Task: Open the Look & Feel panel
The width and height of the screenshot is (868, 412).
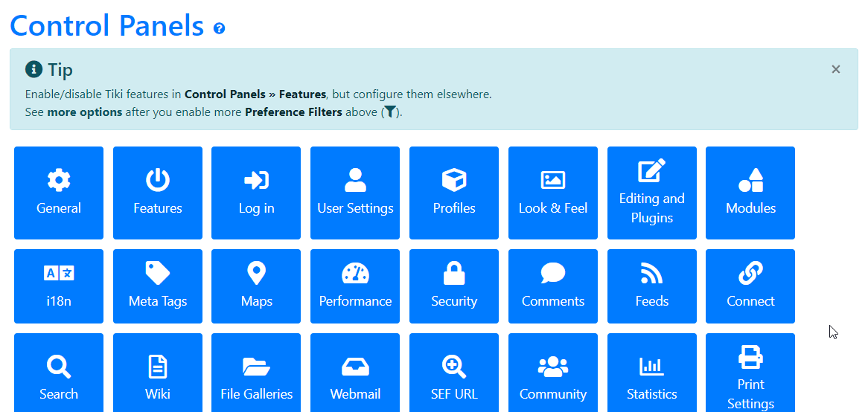Action: 553,193
